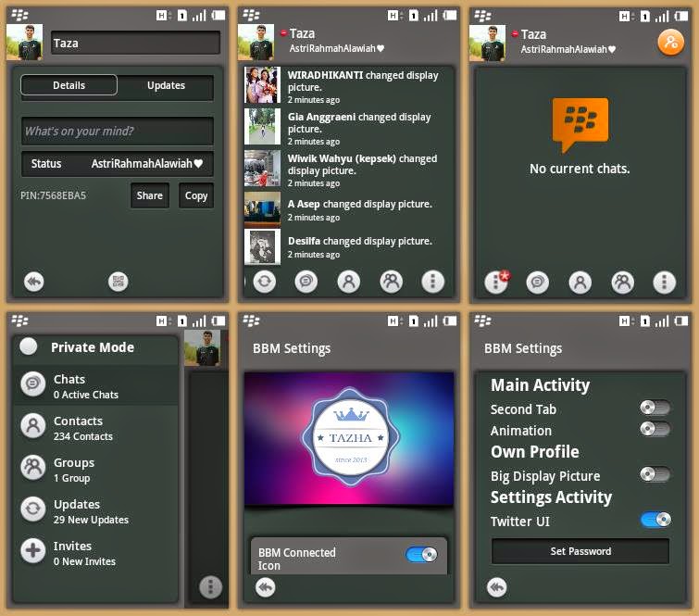This screenshot has height=616, width=699.
Task: Tap BlackBerry logo in profile details status bar
Action: pos(19,15)
